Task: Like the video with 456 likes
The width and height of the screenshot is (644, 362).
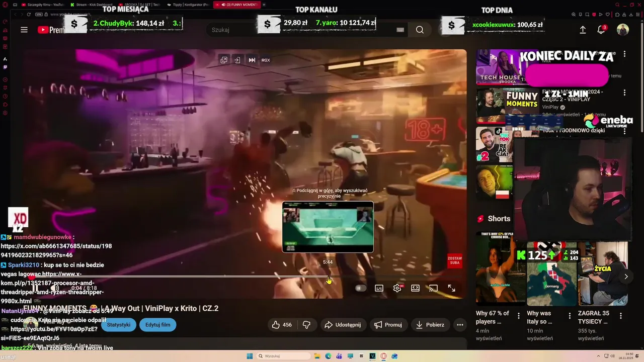Action: pos(282,325)
